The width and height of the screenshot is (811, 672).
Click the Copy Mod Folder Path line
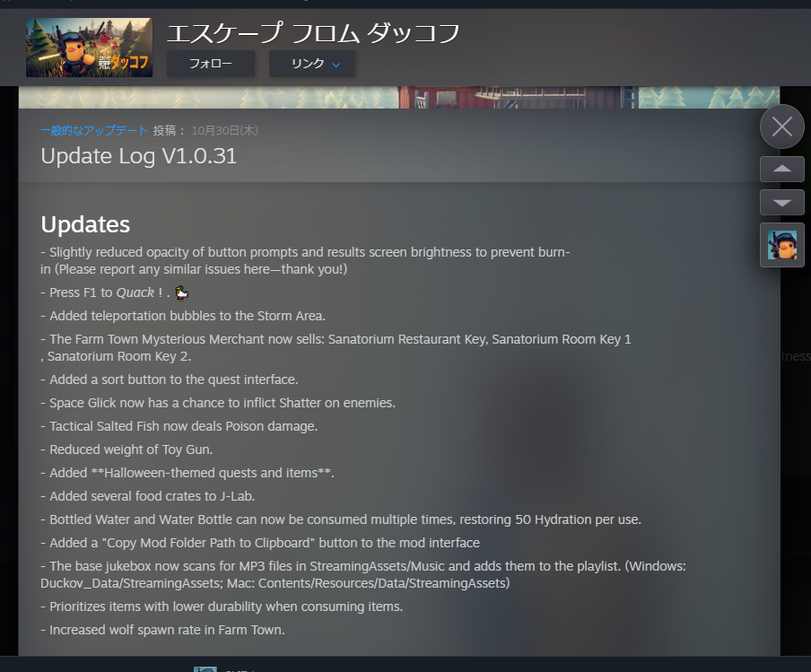pos(260,543)
